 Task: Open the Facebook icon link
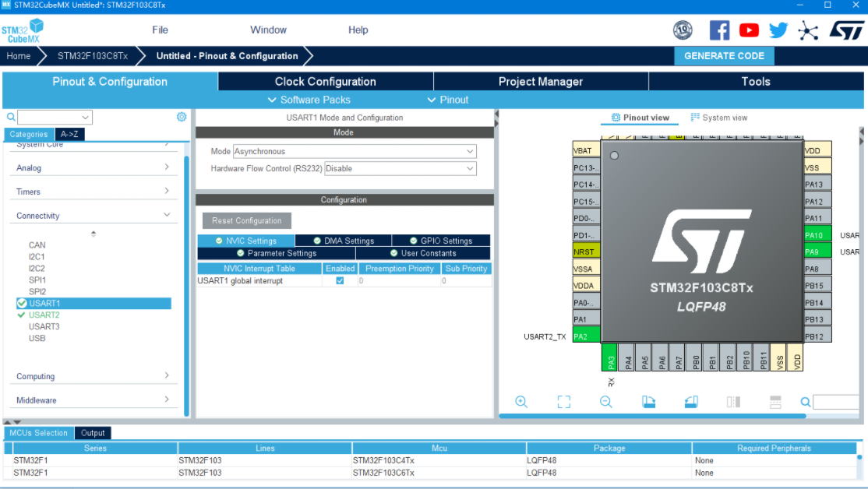pyautogui.click(x=719, y=30)
